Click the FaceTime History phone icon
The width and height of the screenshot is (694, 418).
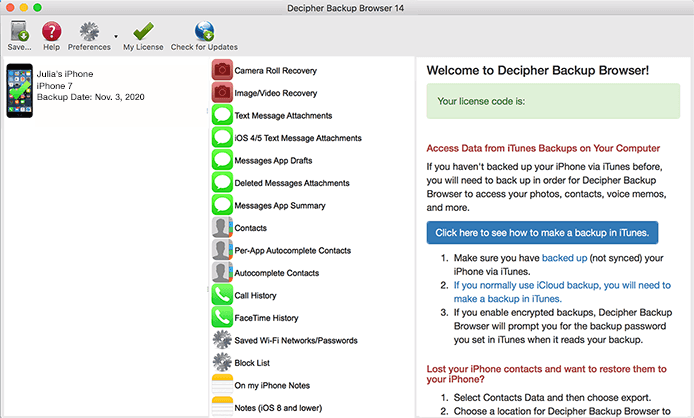[222, 317]
